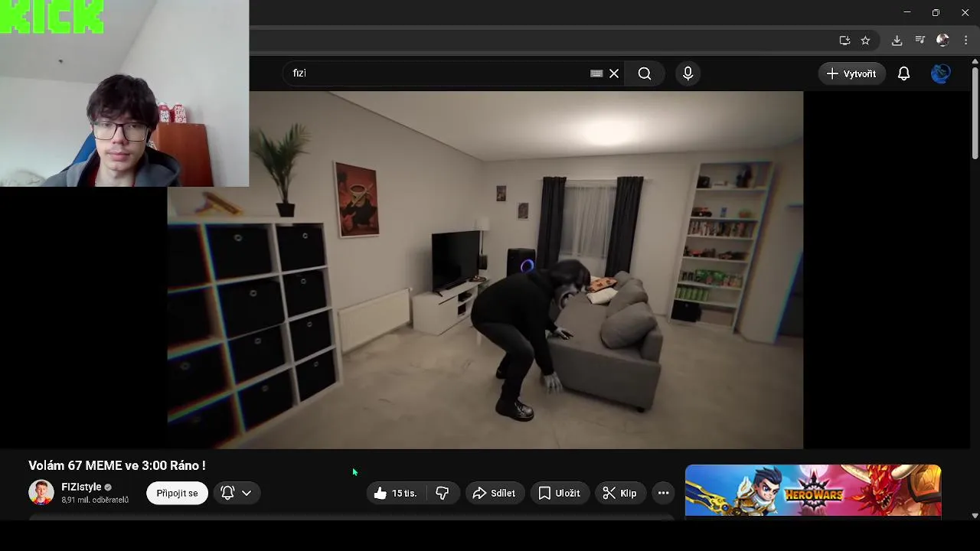Image resolution: width=980 pixels, height=551 pixels.
Task: Save video with Uložit button
Action: coord(560,493)
